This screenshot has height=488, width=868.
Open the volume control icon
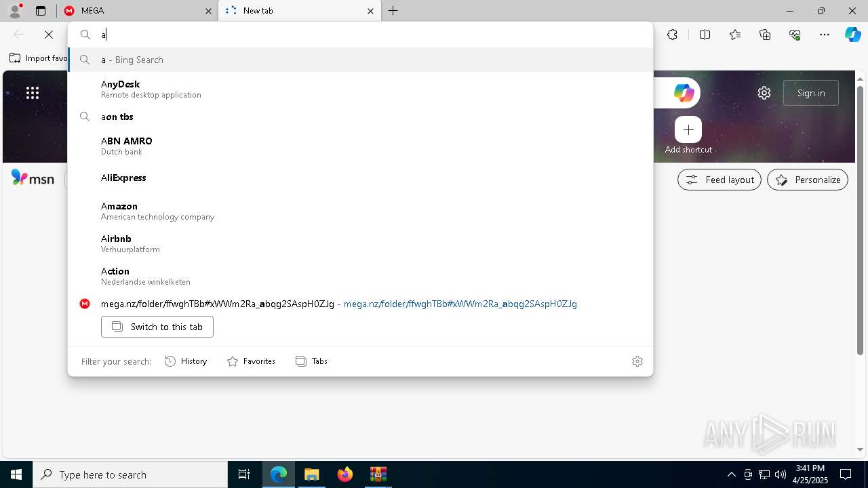tap(780, 474)
